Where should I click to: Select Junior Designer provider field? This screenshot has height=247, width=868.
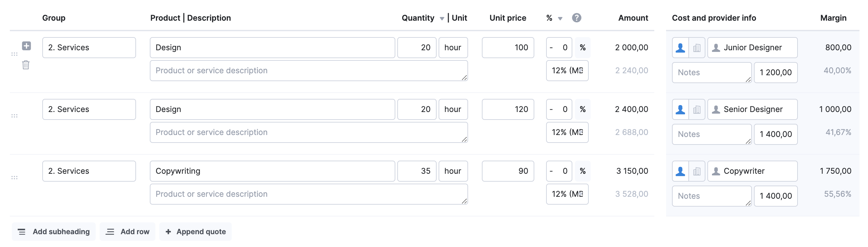[x=752, y=48]
